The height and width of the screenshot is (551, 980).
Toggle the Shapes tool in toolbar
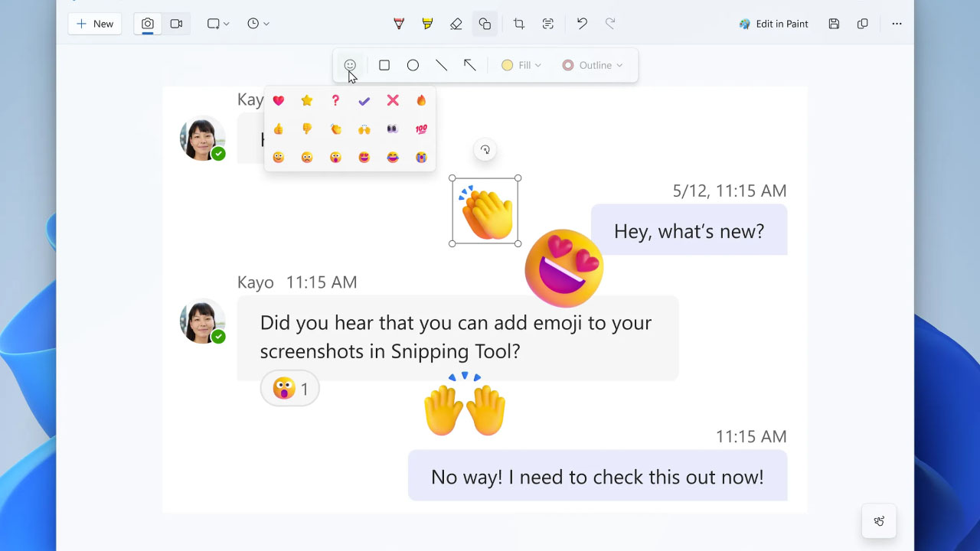485,24
